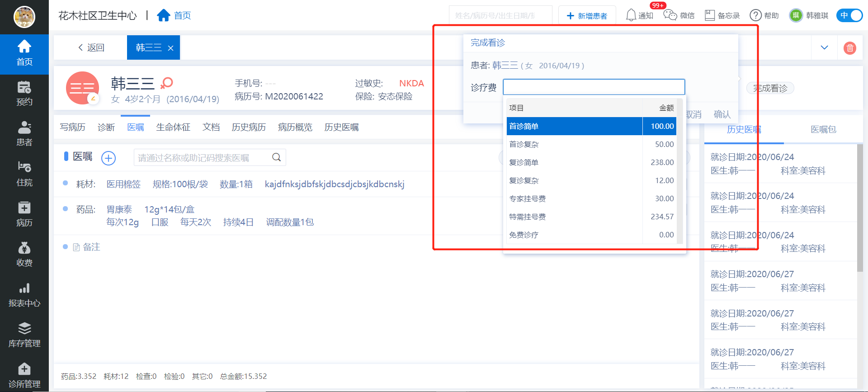The height and width of the screenshot is (392, 868).
Task: Open 诊所管理 clinic management in sidebar
Action: (x=24, y=375)
